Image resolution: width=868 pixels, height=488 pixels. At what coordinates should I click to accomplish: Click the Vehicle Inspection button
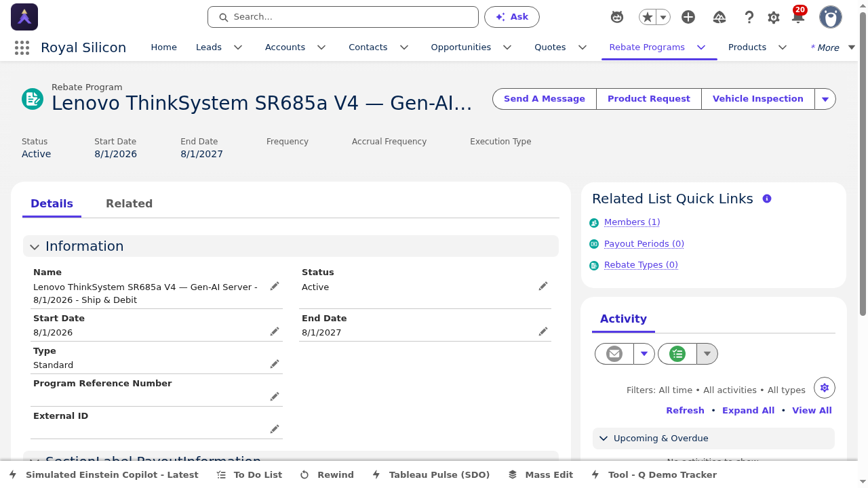tap(758, 99)
